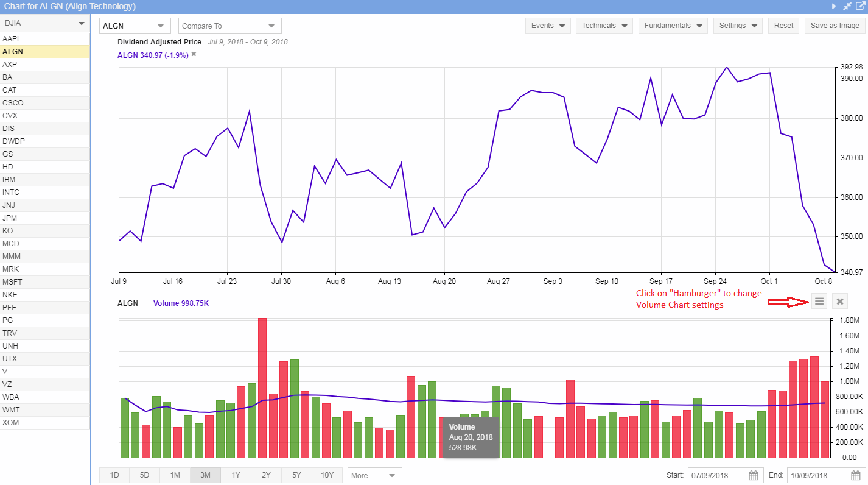Select the 5D time range button
The image size is (868, 485).
click(144, 475)
